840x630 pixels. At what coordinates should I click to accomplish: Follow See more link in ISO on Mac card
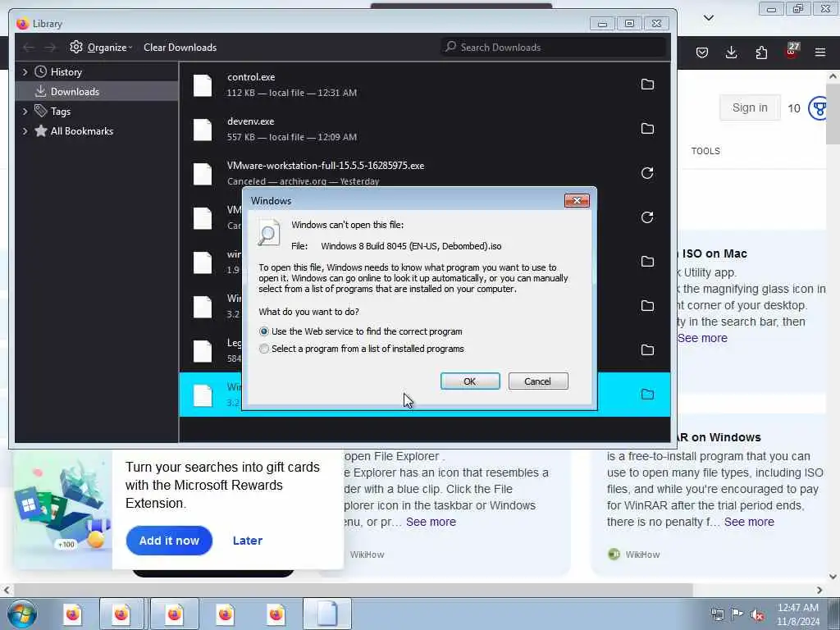point(702,338)
